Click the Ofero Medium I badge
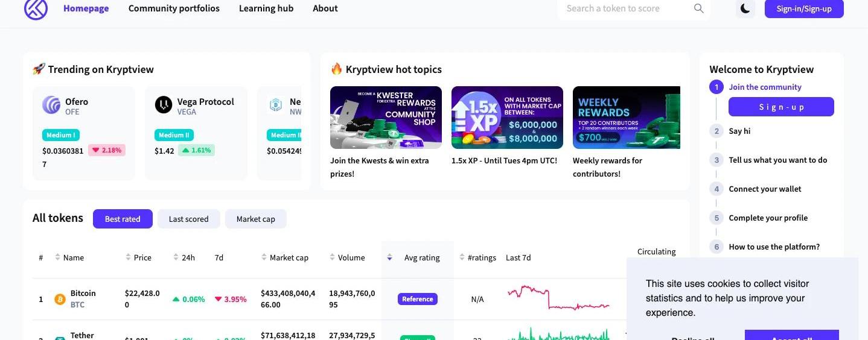Image resolution: width=868 pixels, height=340 pixels. tap(61, 135)
